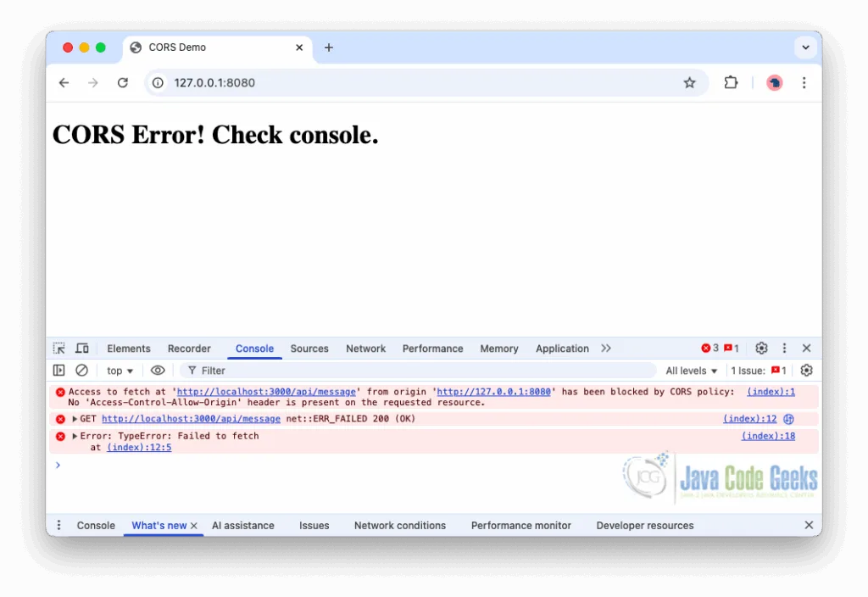Viewport: 868px width, 597px height.
Task: Open the Developer resources drawer tab
Action: coord(645,526)
